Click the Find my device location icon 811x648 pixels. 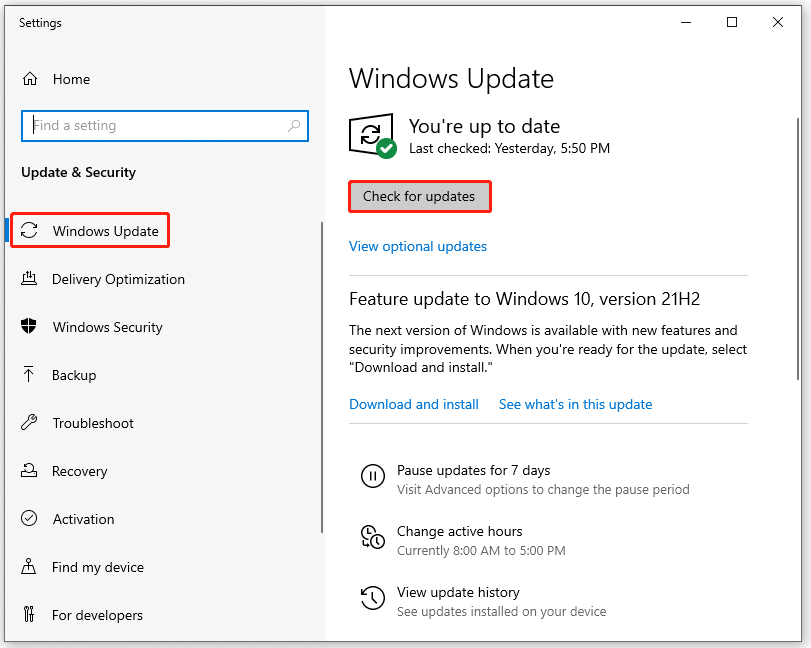click(30, 567)
